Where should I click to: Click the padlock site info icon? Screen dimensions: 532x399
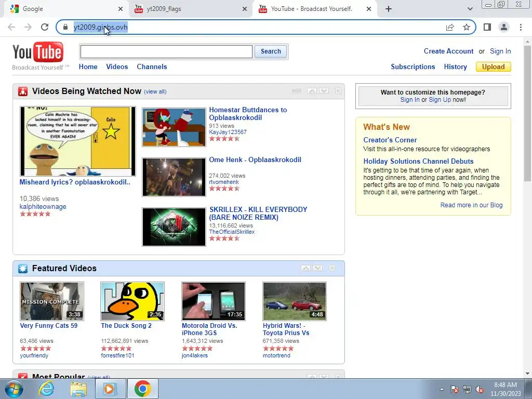coord(65,27)
